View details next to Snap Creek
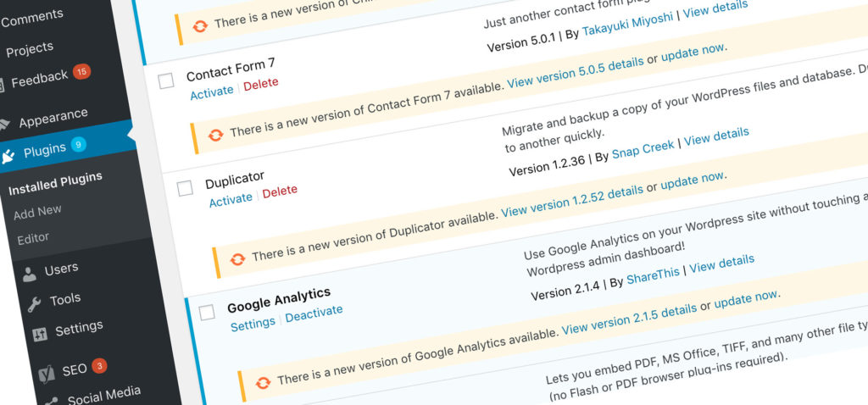868x405 pixels. point(716,136)
